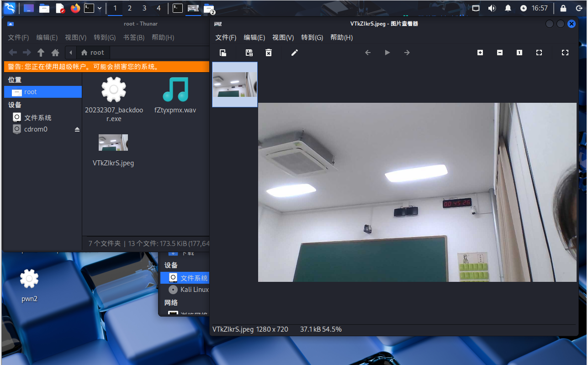Select 文件系统 in the Thunar root window sidebar

(x=43, y=117)
